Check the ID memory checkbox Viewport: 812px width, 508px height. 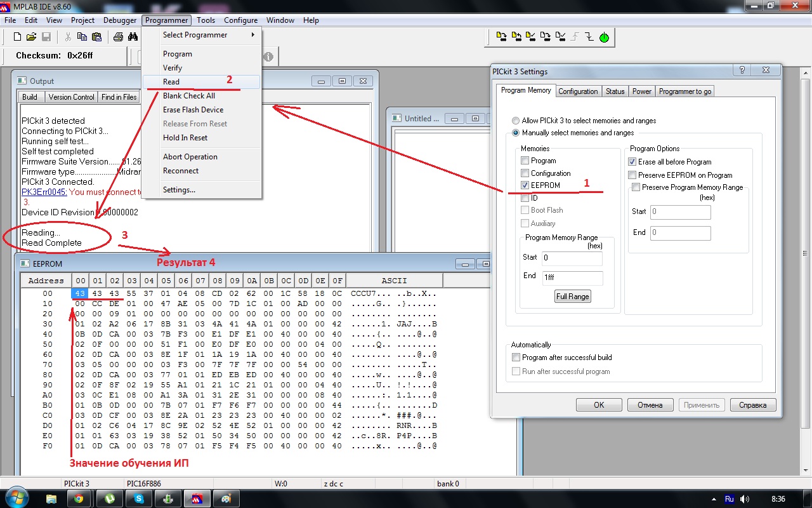[525, 198]
